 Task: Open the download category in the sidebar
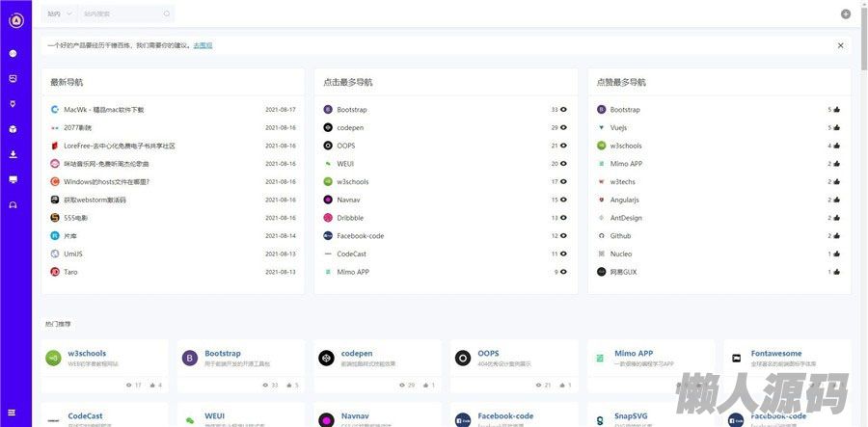coord(13,154)
